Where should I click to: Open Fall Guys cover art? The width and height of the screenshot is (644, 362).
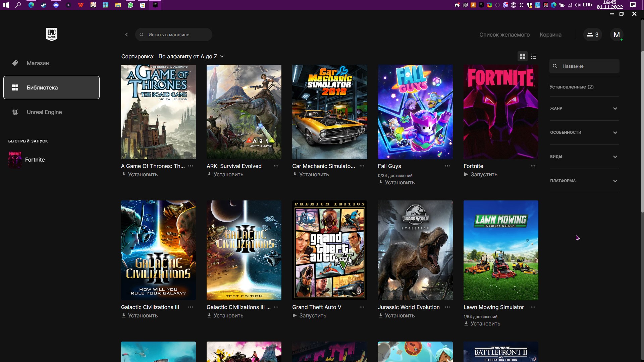(x=415, y=112)
